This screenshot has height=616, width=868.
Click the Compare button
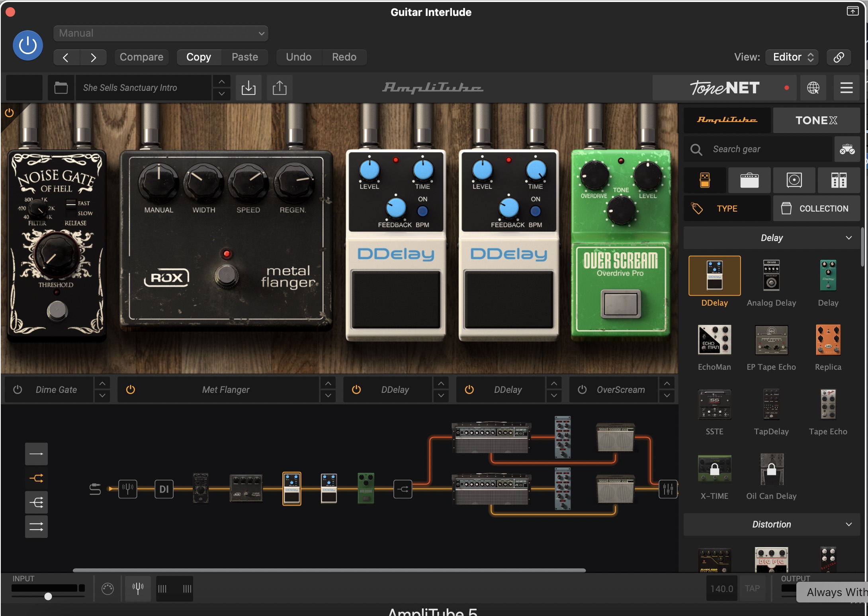[141, 57]
